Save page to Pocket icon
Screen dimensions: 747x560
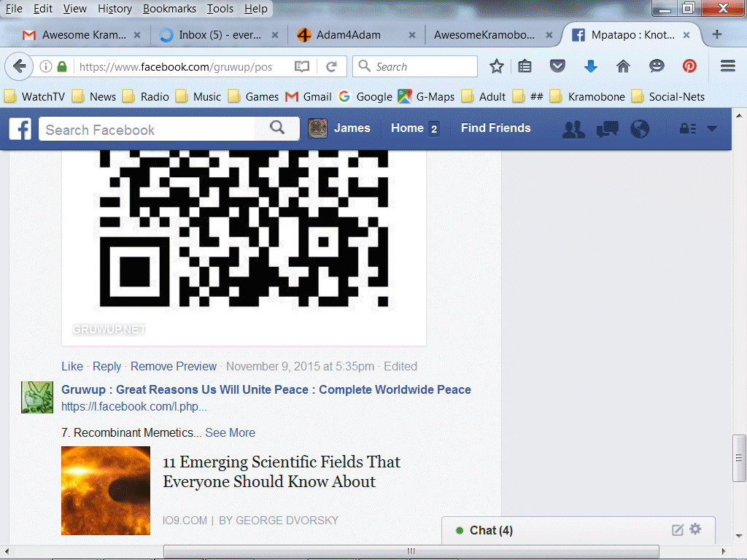pos(557,66)
